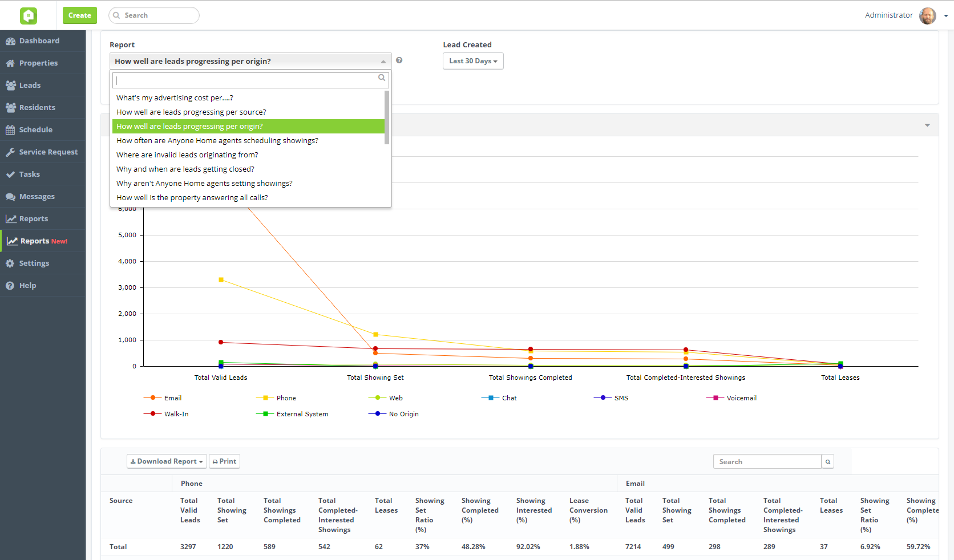954x560 pixels.
Task: Click Walk-In data point at Total Valid Leads
Action: (221, 342)
